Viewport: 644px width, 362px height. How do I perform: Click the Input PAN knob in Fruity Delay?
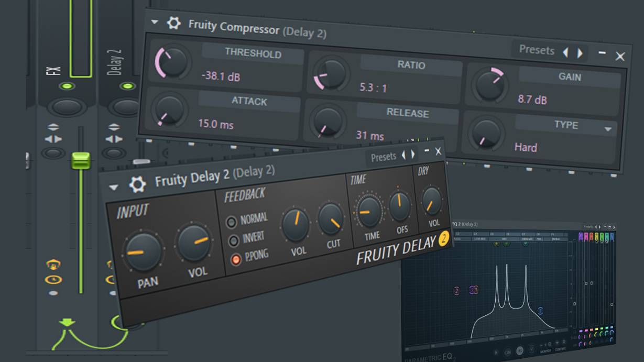tap(143, 253)
